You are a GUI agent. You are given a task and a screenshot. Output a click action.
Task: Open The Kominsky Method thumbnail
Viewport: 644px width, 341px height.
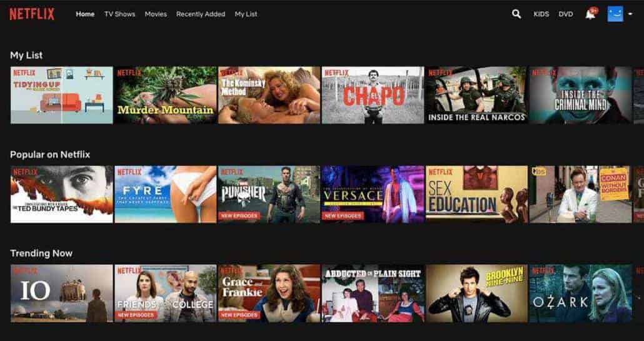pyautogui.click(x=269, y=95)
